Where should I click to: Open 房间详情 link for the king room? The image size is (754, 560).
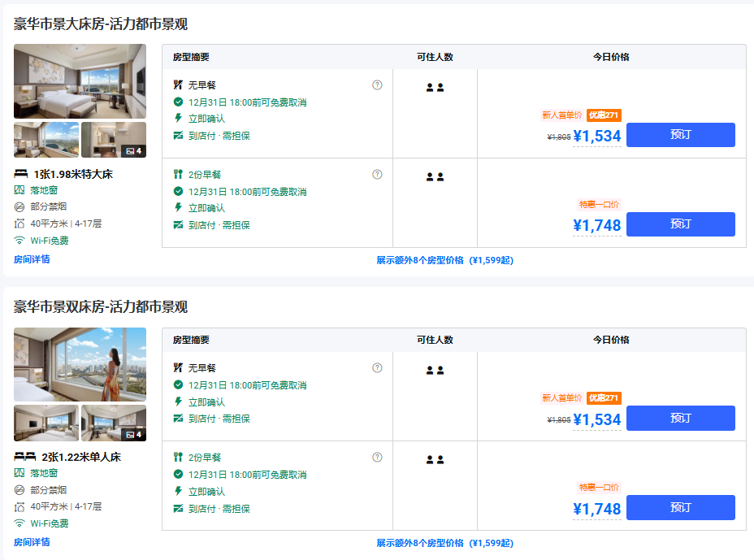(x=32, y=259)
